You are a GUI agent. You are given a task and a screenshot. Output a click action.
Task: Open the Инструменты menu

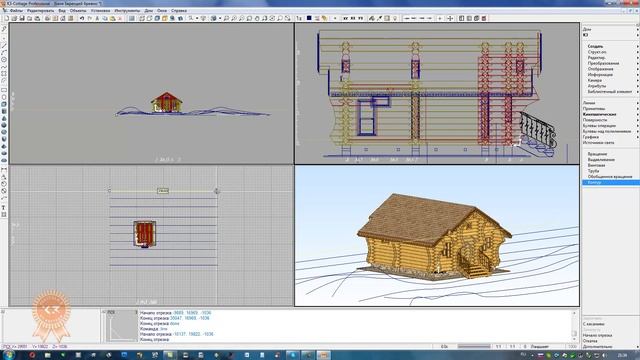127,11
